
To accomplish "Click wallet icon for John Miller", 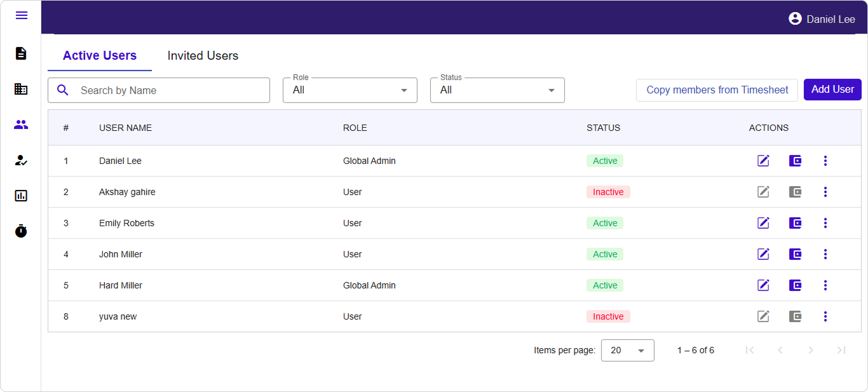I will pos(795,254).
